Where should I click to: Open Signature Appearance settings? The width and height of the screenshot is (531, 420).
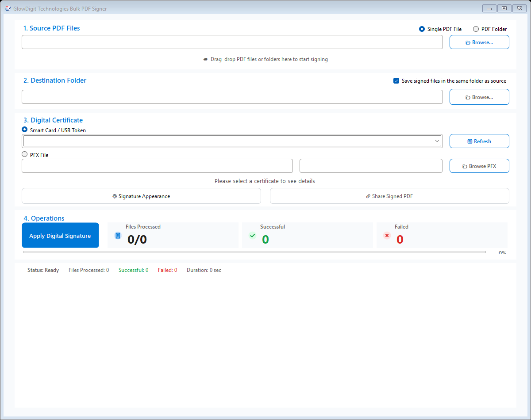tap(141, 196)
